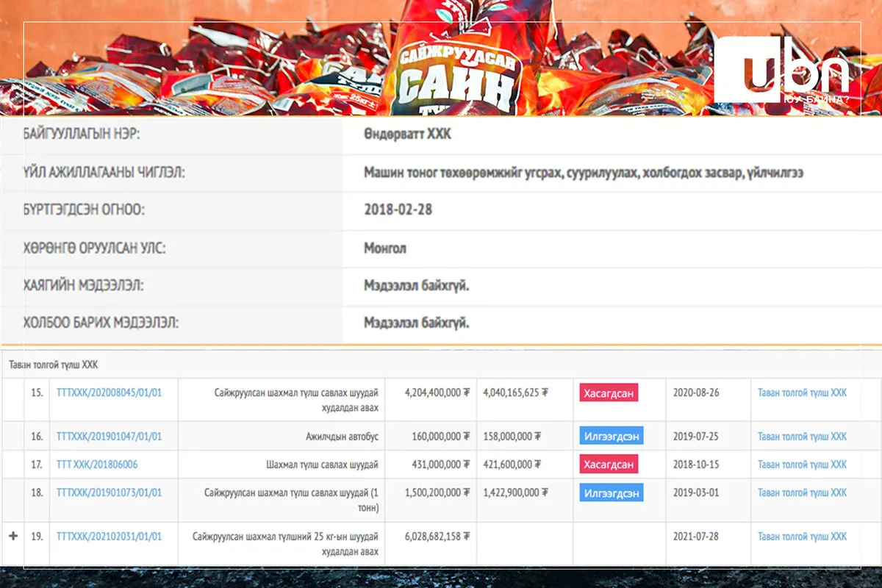Viewport: 882px width, 588px height.
Task: Click the БҮРТГЭГДСЭН ОГНОО label
Action: click(84, 209)
